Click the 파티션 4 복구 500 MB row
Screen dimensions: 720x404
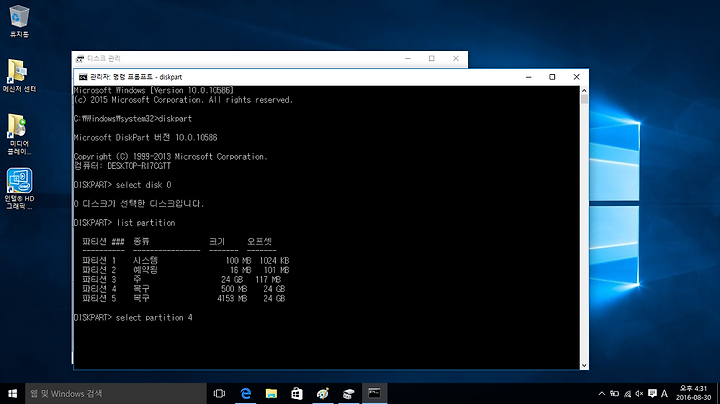pos(184,289)
